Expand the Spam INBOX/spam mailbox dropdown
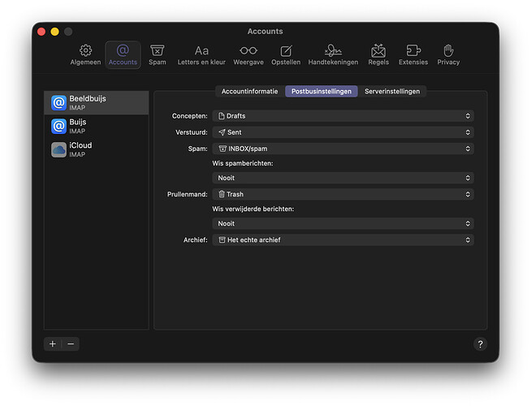The width and height of the screenshot is (532, 406). point(344,149)
